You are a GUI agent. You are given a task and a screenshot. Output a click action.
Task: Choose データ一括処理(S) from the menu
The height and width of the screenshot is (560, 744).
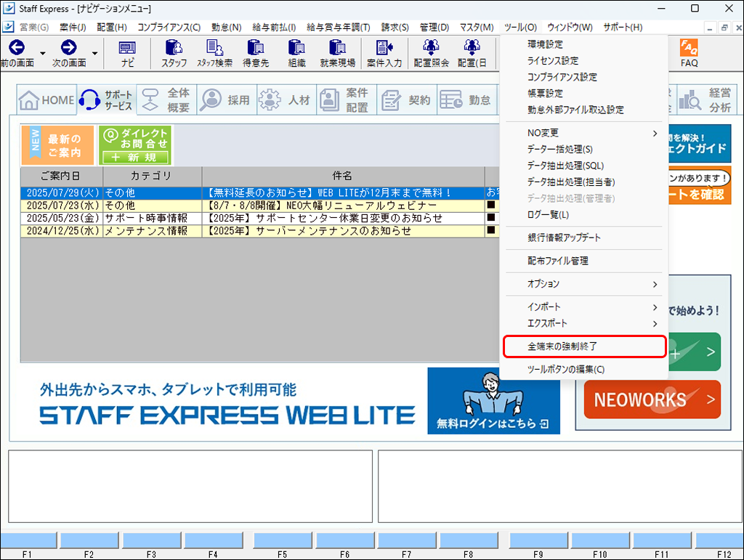point(583,150)
